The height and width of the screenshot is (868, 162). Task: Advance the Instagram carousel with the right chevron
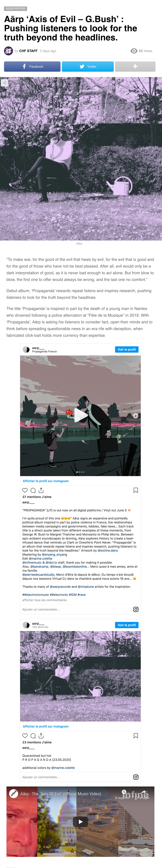[x=135, y=416]
